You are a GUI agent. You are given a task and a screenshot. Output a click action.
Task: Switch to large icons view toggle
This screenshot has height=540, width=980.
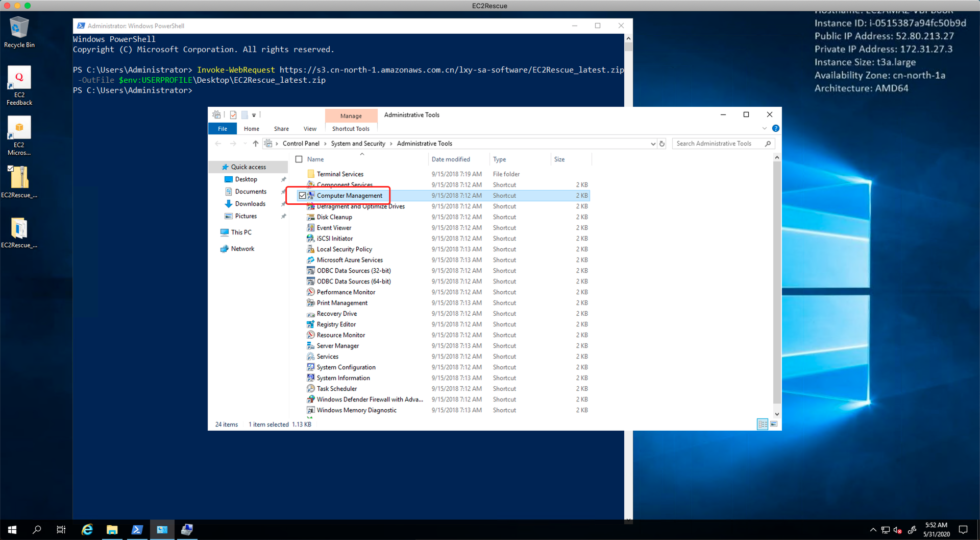pyautogui.click(x=774, y=424)
